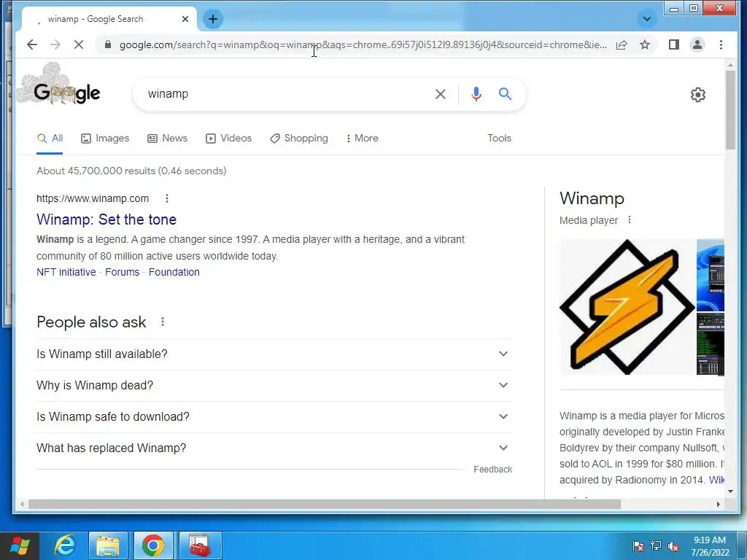Expand What has replaced Winamp?
747x560 pixels.
tap(274, 448)
